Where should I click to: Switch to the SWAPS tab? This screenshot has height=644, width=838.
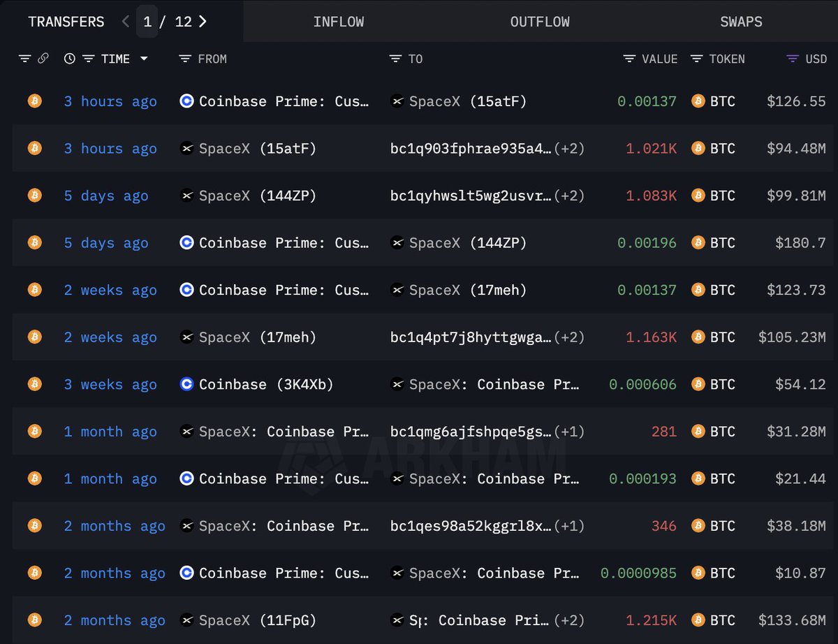tap(741, 22)
